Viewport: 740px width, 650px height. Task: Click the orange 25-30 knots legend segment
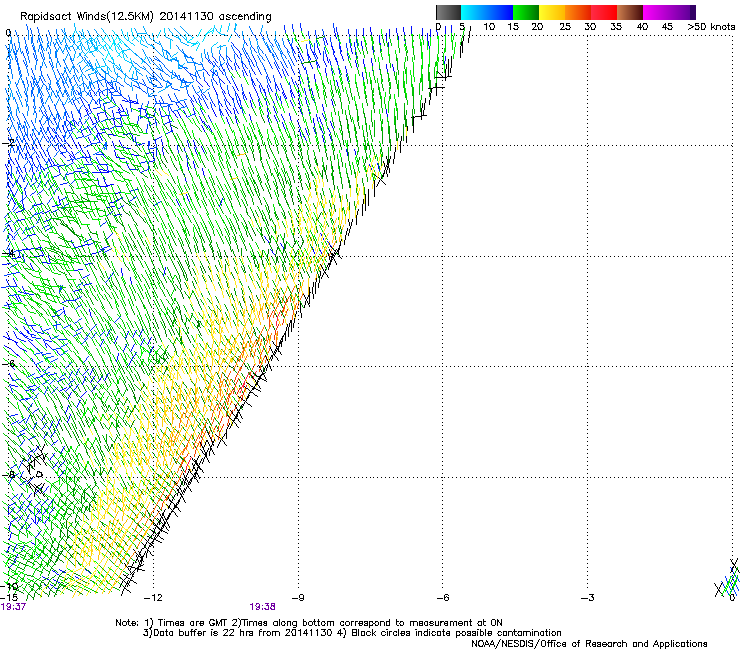click(578, 12)
